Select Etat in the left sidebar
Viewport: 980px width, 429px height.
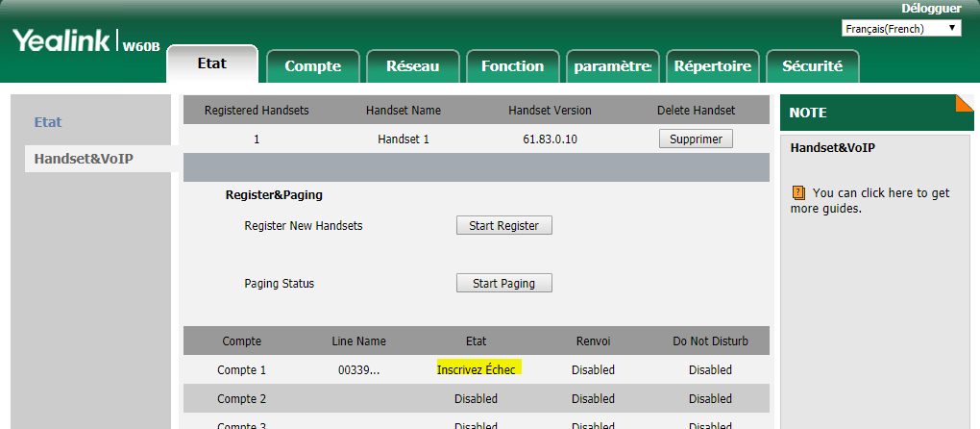point(48,122)
